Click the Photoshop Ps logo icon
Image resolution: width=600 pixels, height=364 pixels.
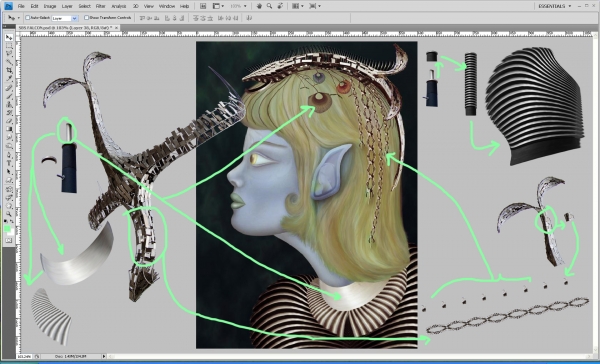[x=8, y=6]
